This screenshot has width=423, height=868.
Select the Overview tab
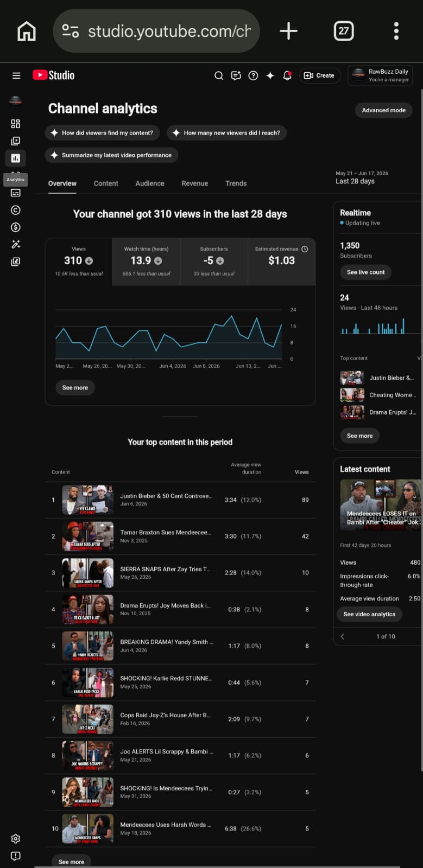click(x=62, y=183)
